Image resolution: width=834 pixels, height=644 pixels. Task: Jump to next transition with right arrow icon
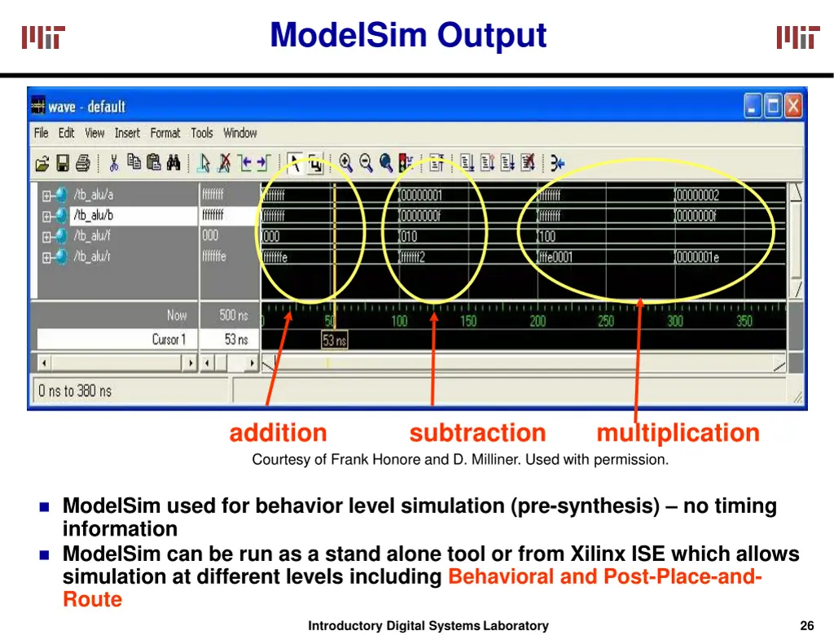[264, 163]
